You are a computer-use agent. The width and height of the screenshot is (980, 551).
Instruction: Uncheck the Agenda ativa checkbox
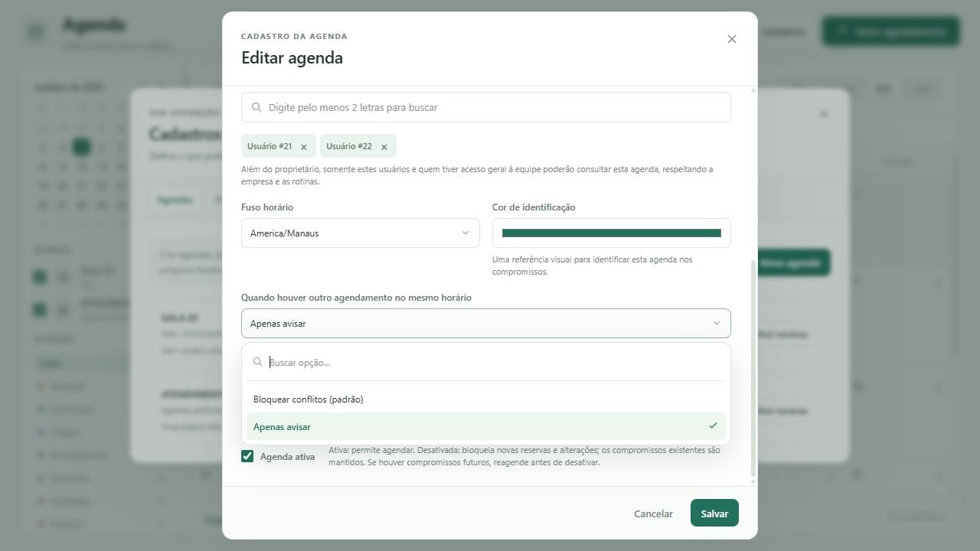[x=247, y=456]
